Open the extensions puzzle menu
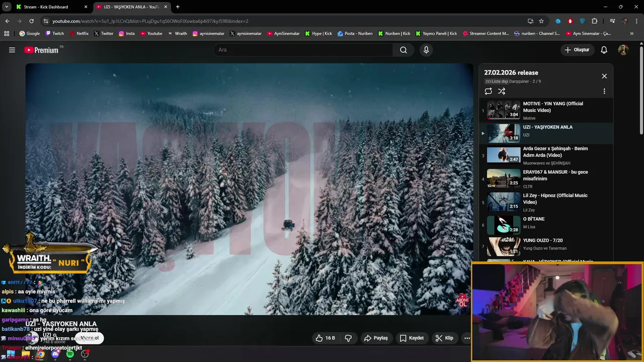644x362 pixels. 594,21
